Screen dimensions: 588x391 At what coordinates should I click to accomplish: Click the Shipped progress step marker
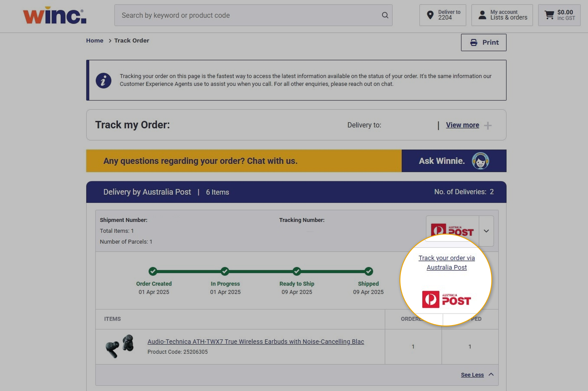[x=368, y=271]
